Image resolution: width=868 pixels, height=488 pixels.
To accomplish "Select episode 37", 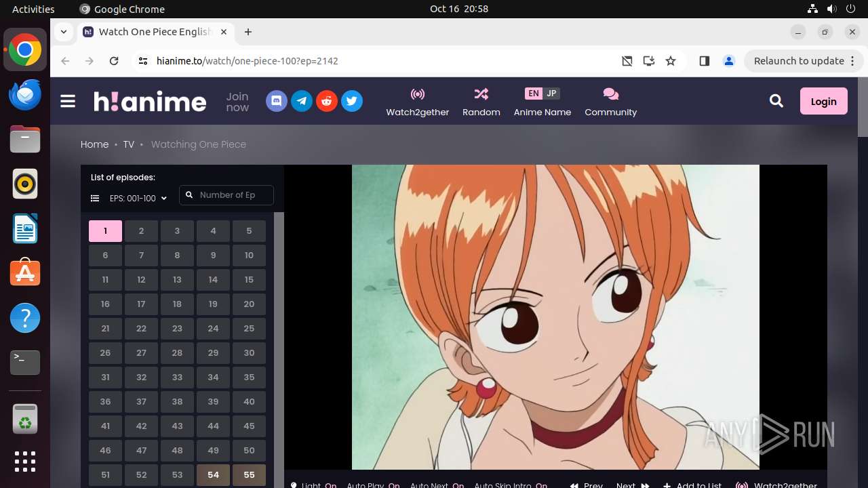I will [x=141, y=402].
